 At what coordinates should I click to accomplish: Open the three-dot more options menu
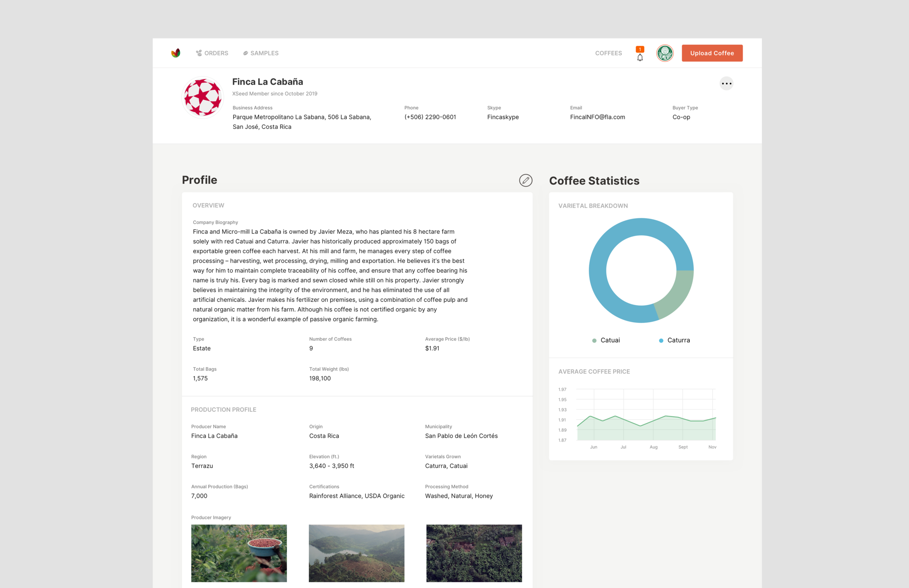[x=726, y=83]
